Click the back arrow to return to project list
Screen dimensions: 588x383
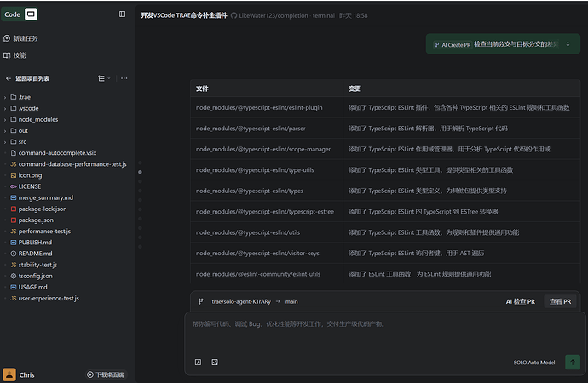coord(9,78)
